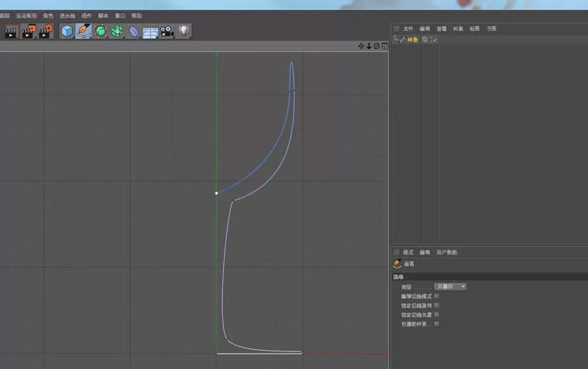588x369 pixels.
Task: Click the green Array modeling object icon
Action: 117,31
